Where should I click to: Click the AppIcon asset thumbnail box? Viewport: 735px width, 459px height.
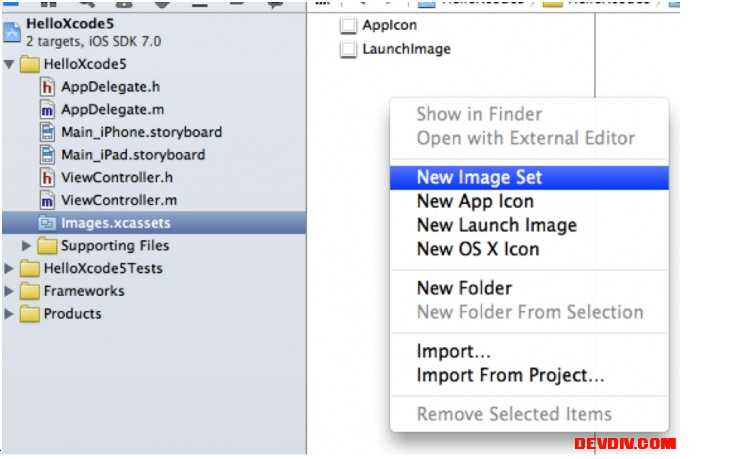(x=348, y=25)
